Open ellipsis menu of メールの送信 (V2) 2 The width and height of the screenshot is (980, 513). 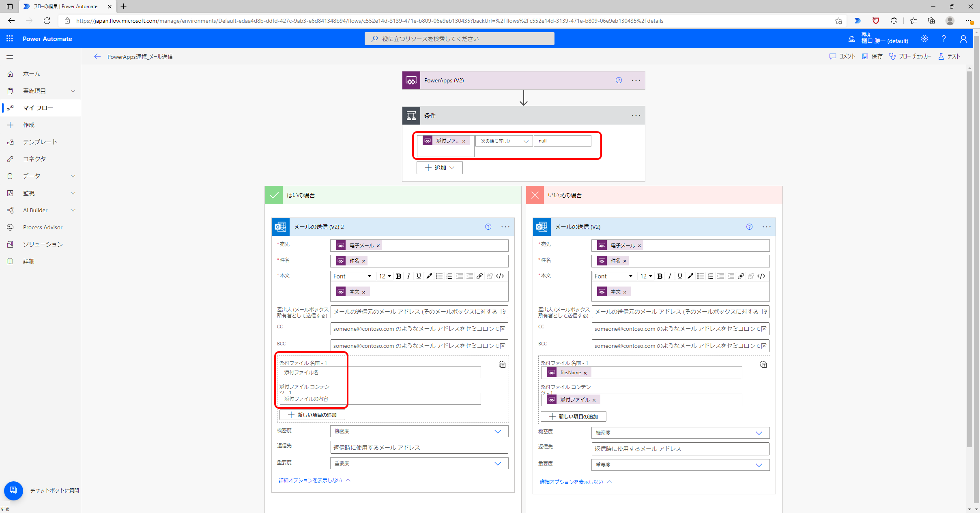coord(505,227)
